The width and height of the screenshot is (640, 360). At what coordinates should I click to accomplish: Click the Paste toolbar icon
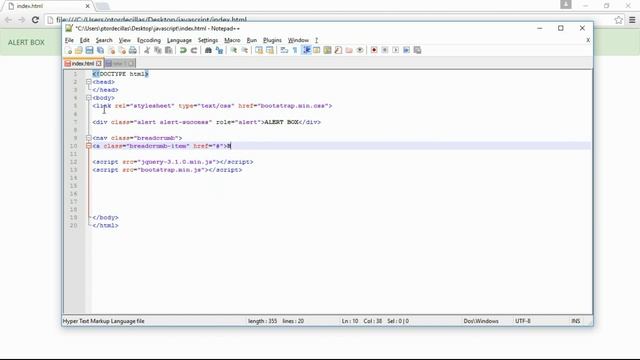click(168, 50)
